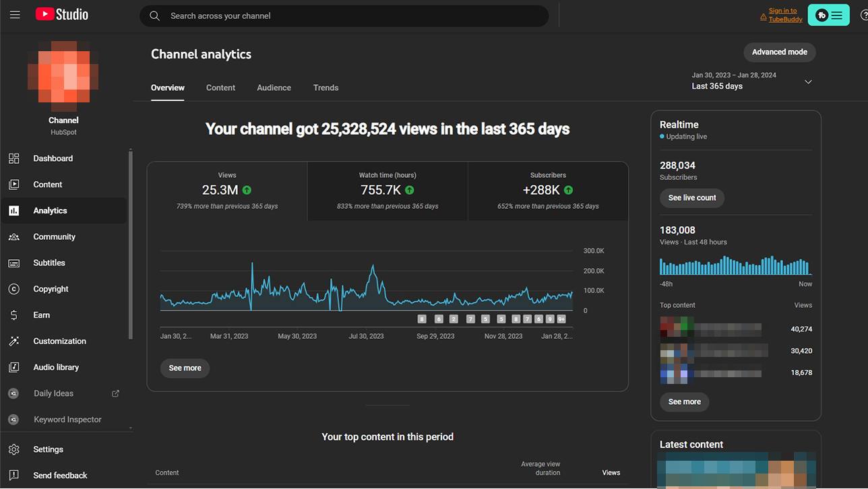Open Earn in the sidebar
This screenshot has width=868, height=489.
(64, 315)
